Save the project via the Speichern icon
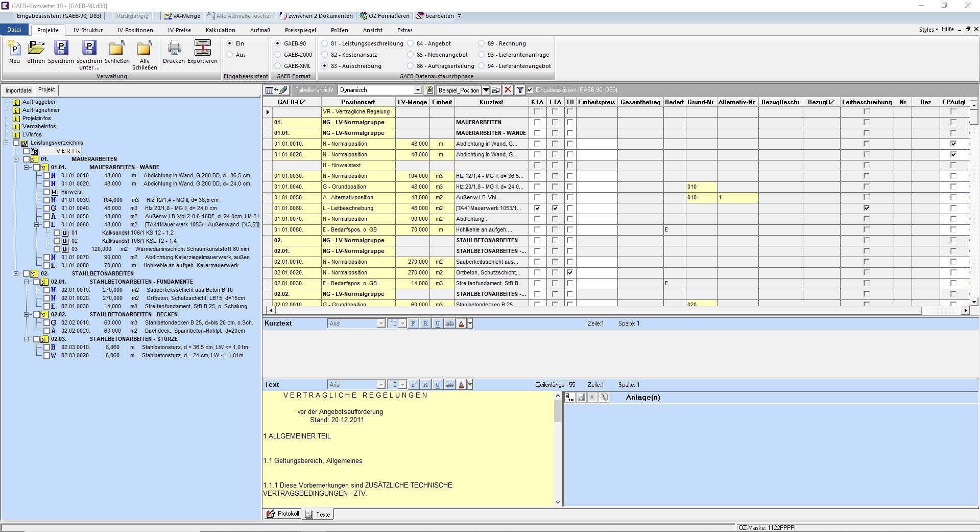The width and height of the screenshot is (980, 532). click(x=61, y=49)
